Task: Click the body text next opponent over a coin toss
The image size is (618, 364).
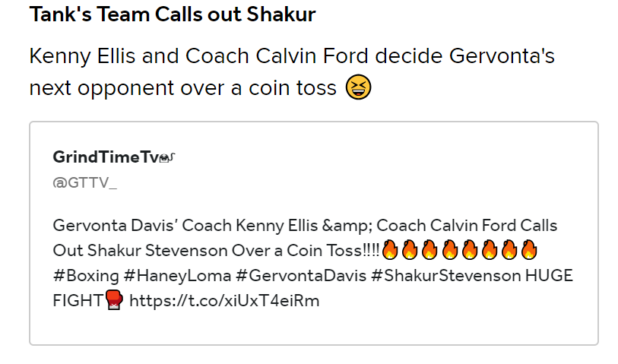Action: pos(183,87)
